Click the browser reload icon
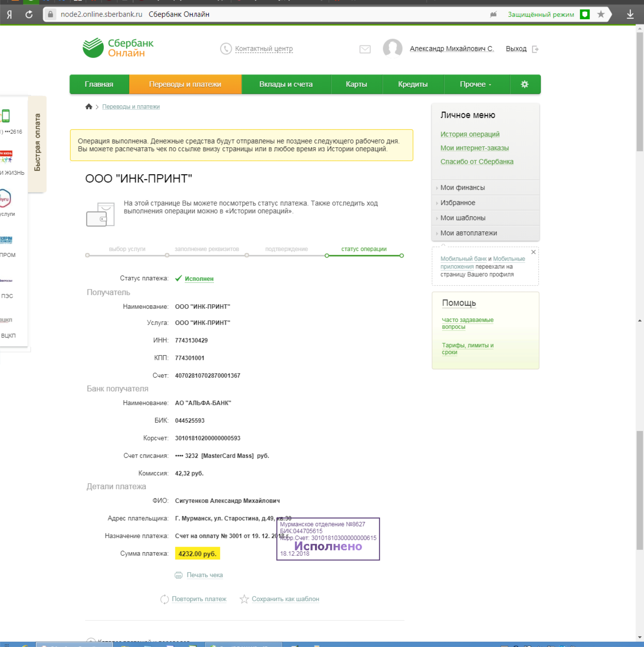This screenshot has height=647, width=644. pos(29,14)
